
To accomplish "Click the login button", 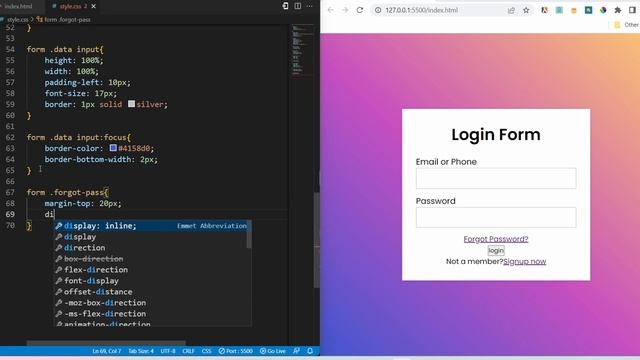I will (x=496, y=251).
